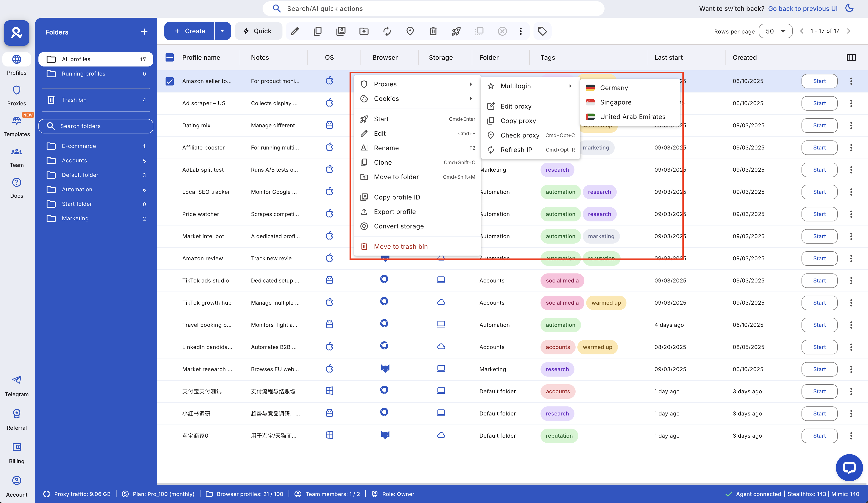The width and height of the screenshot is (868, 503).
Task: Open the live chat bubble icon
Action: 849,467
